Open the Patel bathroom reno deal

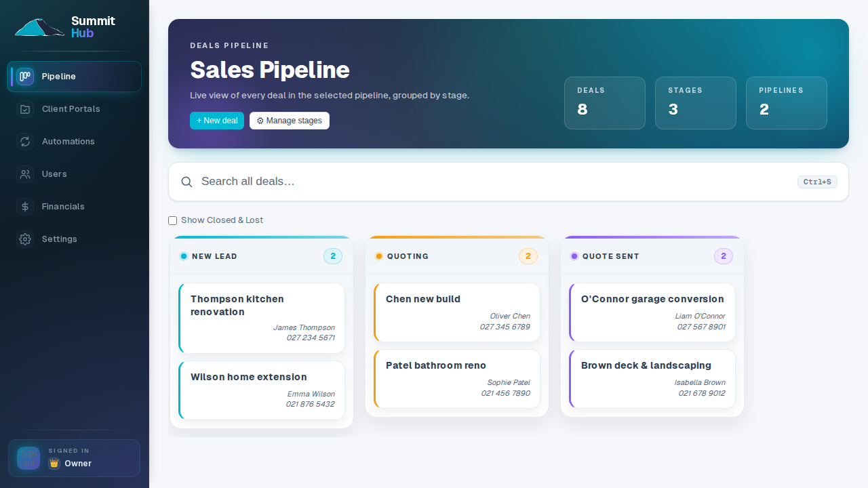pyautogui.click(x=457, y=379)
